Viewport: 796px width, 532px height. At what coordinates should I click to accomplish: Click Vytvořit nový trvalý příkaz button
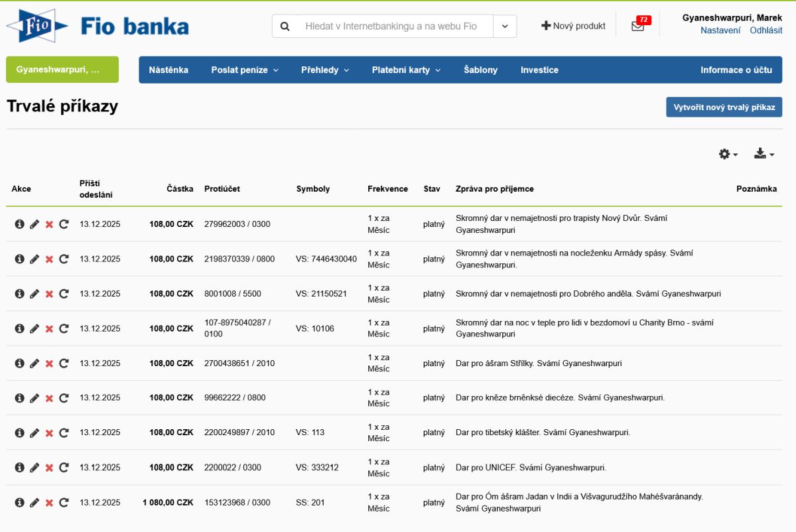tap(724, 107)
